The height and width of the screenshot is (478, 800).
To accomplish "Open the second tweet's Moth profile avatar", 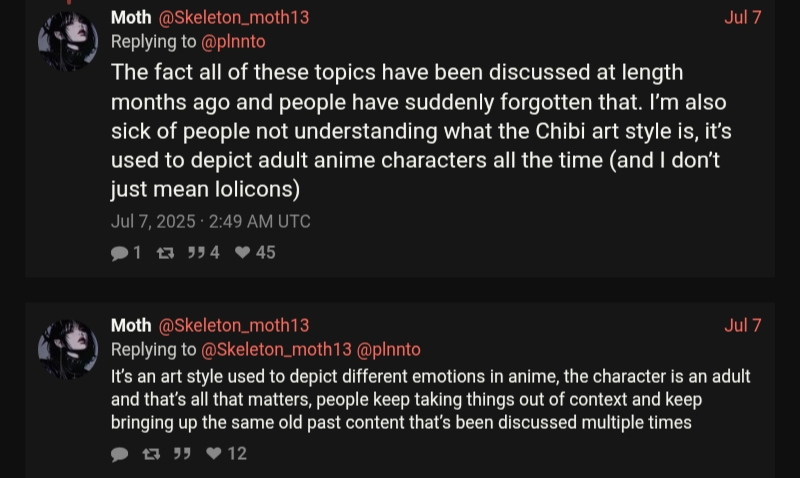I will pyautogui.click(x=67, y=350).
